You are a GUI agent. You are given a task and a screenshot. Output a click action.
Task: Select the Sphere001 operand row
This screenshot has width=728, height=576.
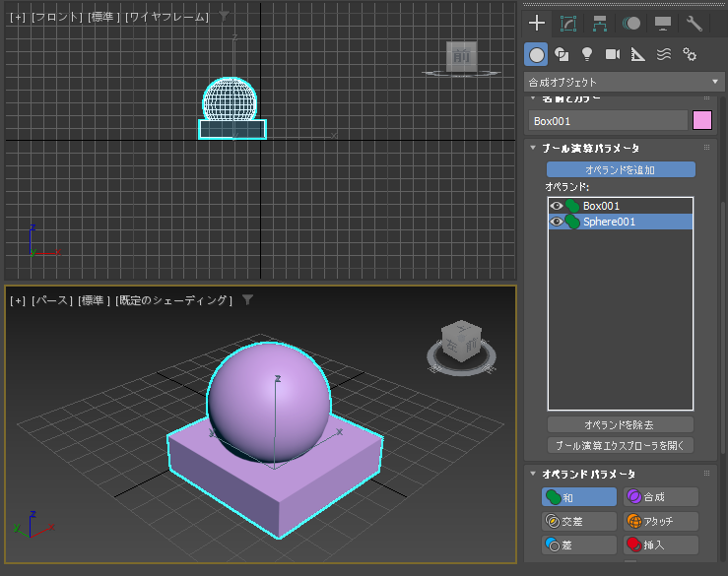coord(621,222)
